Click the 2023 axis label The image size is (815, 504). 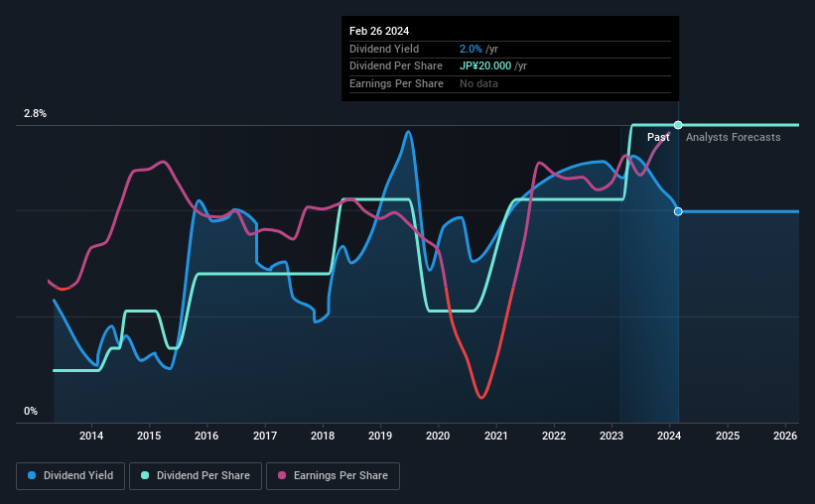(611, 436)
